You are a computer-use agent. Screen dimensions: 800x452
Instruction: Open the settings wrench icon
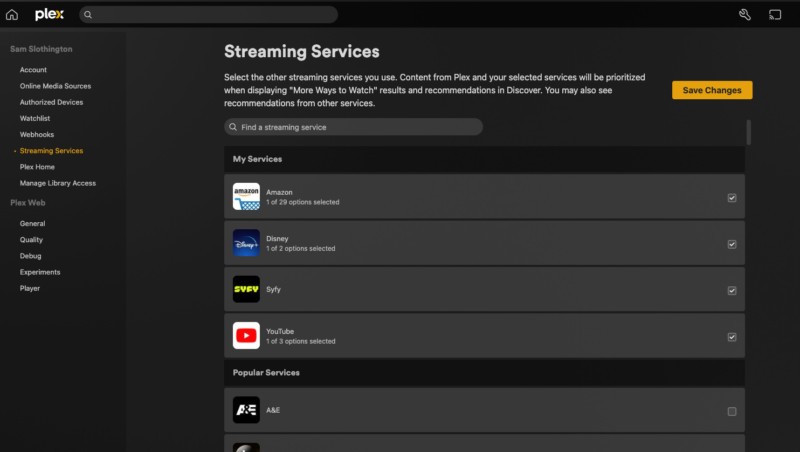pyautogui.click(x=744, y=15)
